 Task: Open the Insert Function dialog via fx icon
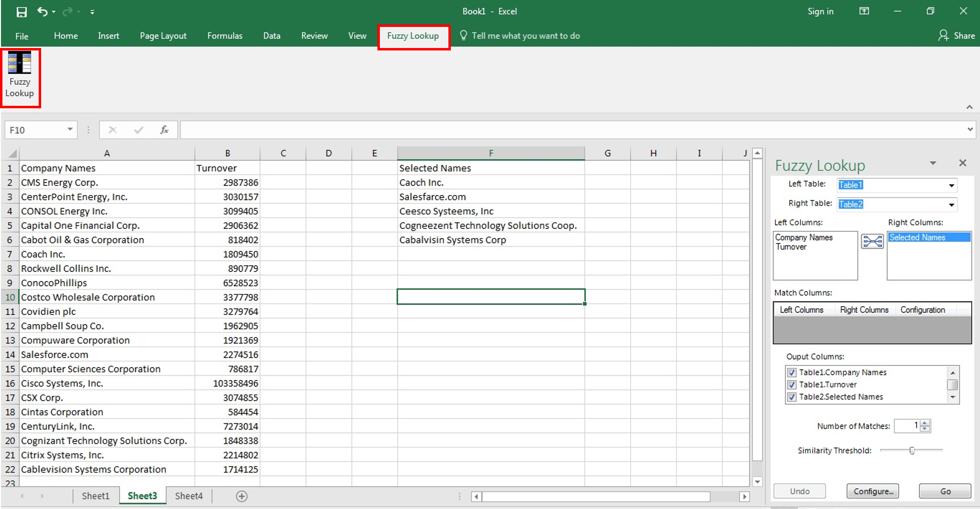click(x=163, y=129)
